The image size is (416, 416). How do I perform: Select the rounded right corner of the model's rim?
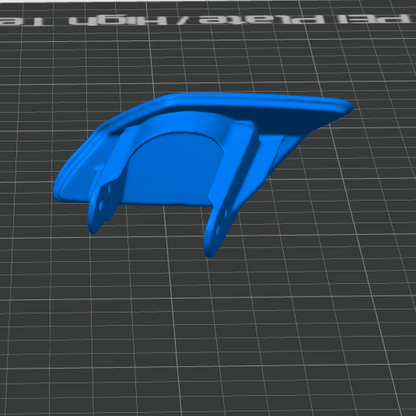pyautogui.click(x=345, y=107)
